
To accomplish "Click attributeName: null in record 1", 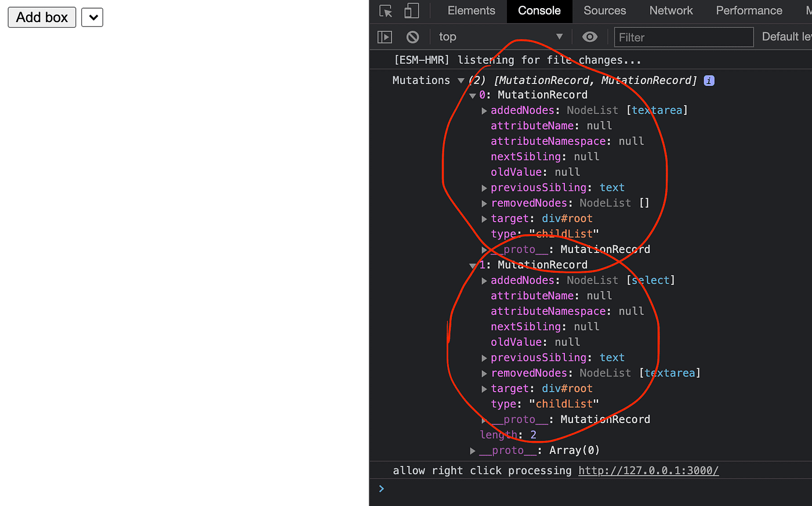I will (552, 296).
